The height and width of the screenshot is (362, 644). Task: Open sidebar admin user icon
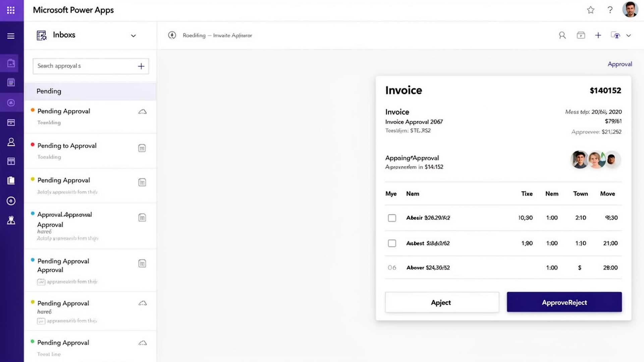coord(11,220)
